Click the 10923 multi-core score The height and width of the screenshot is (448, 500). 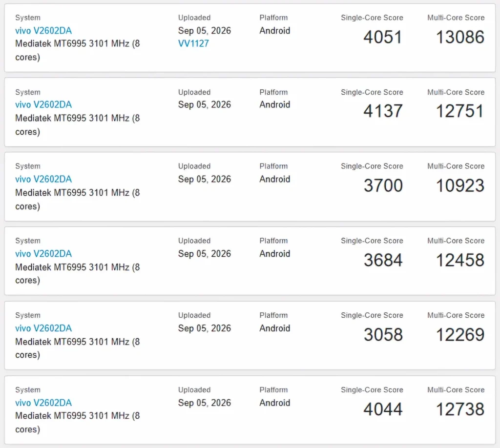pyautogui.click(x=460, y=185)
